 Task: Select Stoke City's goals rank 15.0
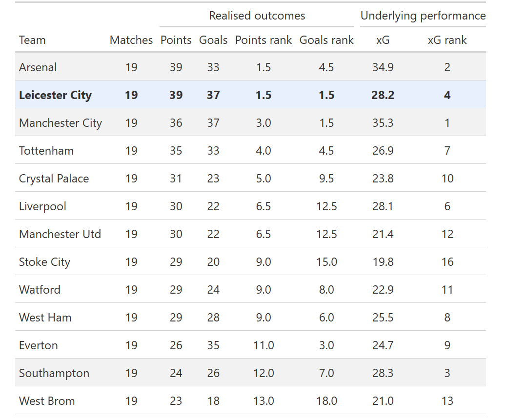point(326,262)
